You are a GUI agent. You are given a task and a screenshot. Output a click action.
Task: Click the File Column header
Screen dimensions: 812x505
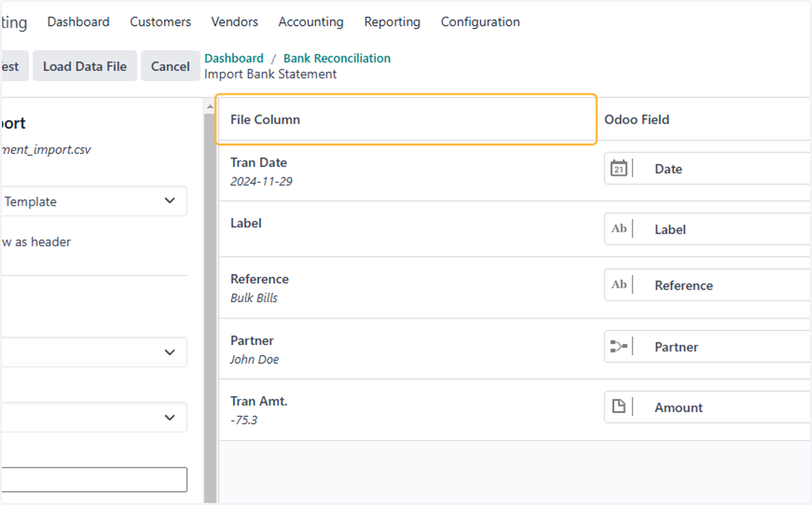click(265, 120)
